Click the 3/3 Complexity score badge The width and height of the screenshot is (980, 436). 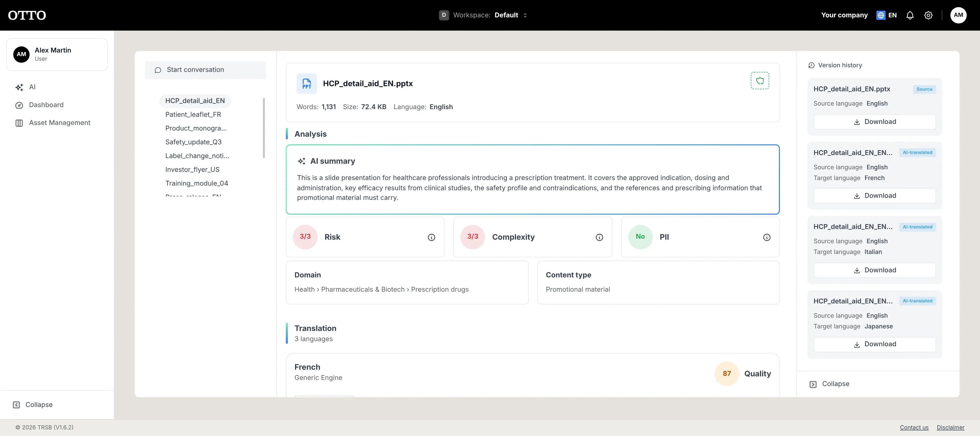click(472, 237)
